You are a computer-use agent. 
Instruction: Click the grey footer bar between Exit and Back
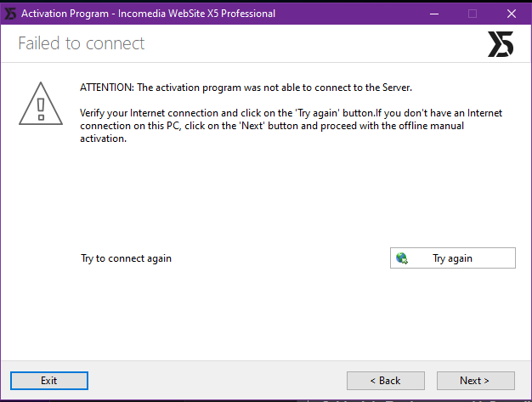click(218, 381)
